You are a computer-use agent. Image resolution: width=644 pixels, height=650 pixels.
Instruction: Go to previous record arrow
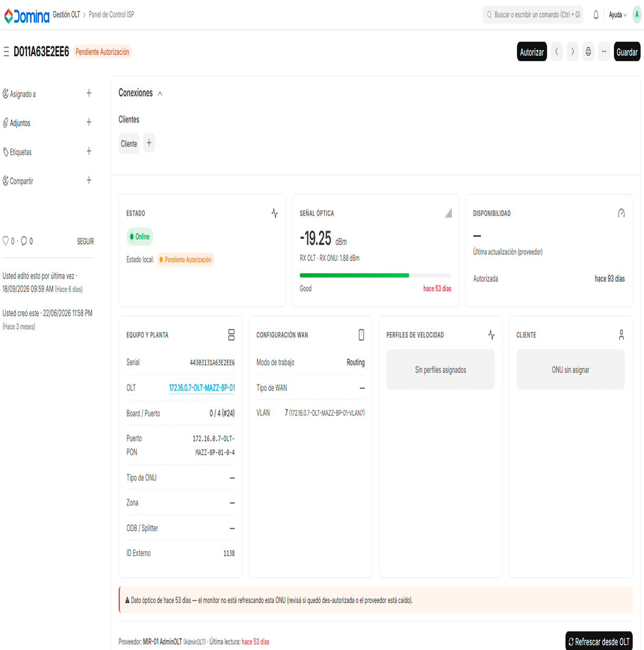tap(557, 52)
